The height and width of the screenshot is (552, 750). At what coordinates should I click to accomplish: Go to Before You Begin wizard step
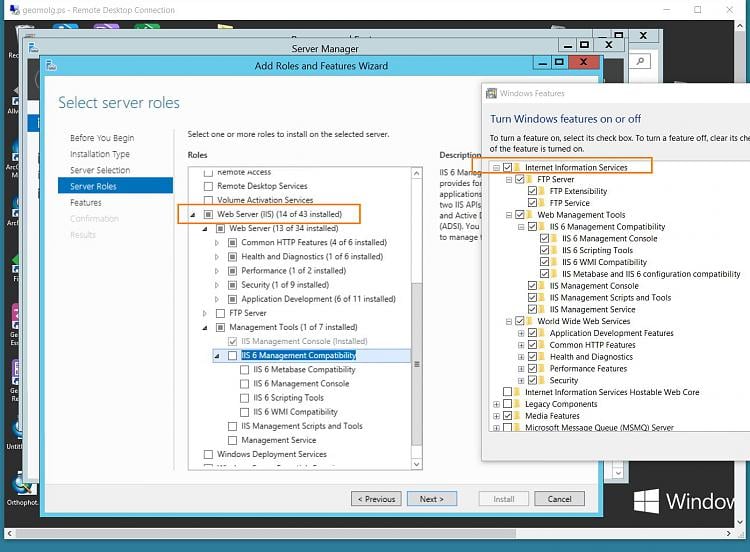(102, 138)
